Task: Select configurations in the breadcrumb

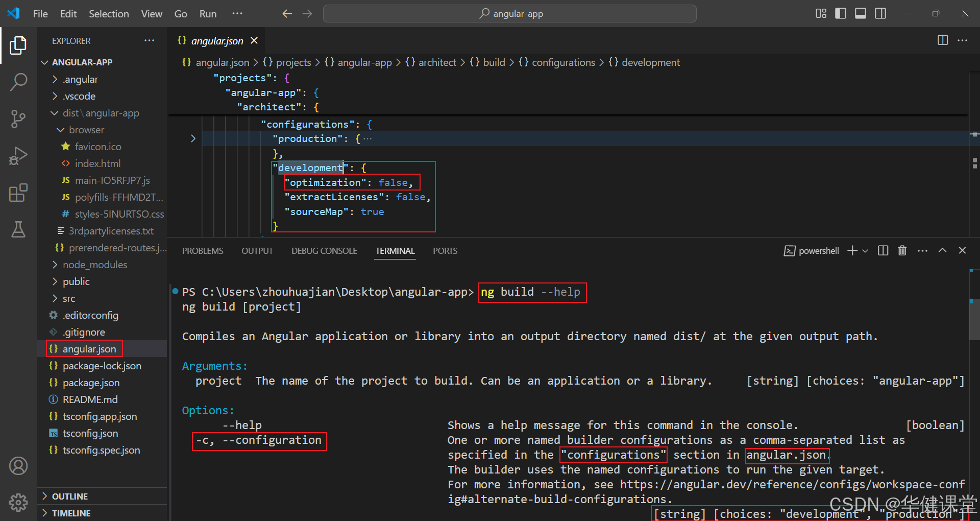Action: (557, 62)
